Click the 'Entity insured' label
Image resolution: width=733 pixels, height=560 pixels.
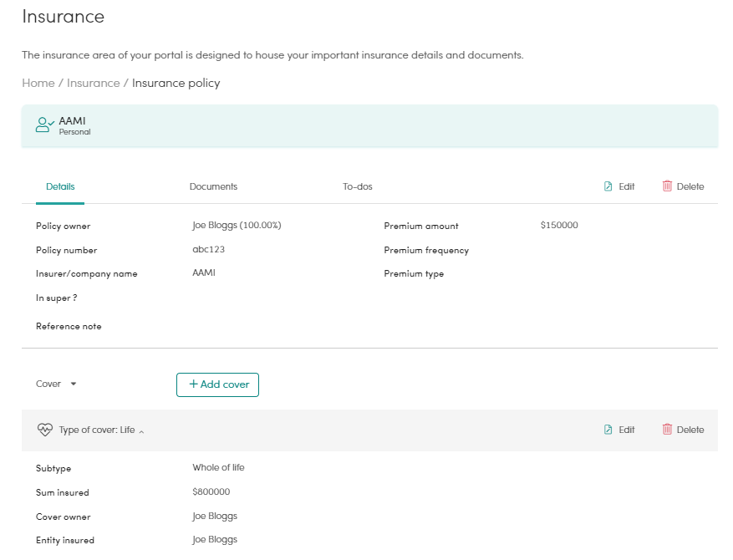[x=65, y=541]
